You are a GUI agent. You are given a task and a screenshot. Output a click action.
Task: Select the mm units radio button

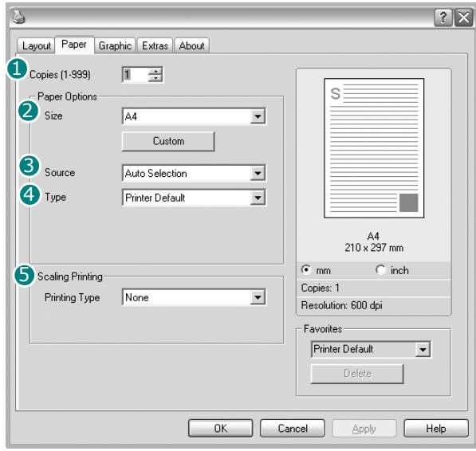coord(306,269)
